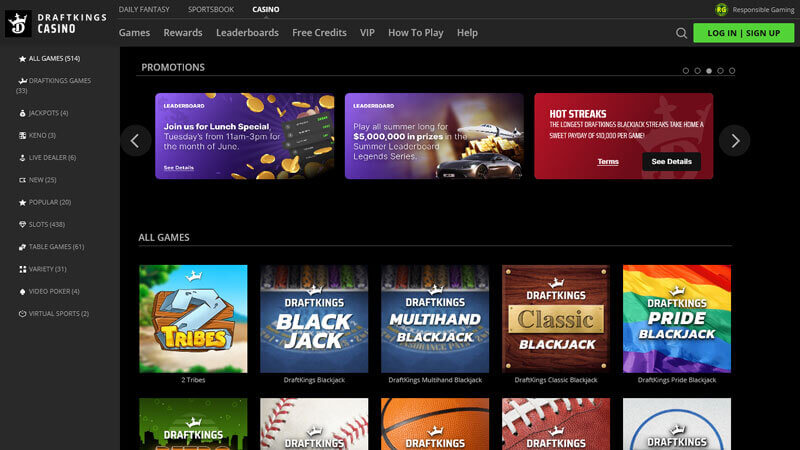Open the 2 Tribes game thumbnail
The width and height of the screenshot is (800, 450).
tap(193, 319)
